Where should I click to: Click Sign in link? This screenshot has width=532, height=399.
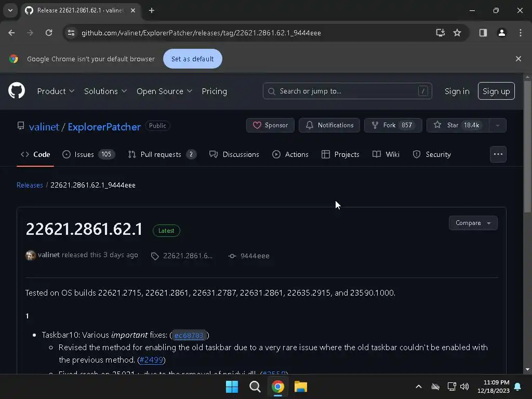pyautogui.click(x=457, y=91)
